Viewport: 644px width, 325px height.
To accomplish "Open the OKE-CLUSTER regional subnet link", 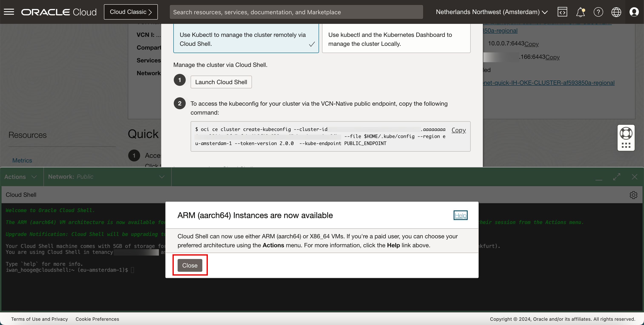I will [549, 83].
